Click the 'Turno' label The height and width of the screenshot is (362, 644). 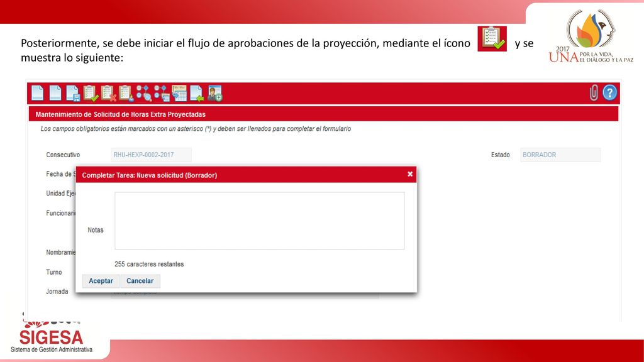coord(54,272)
